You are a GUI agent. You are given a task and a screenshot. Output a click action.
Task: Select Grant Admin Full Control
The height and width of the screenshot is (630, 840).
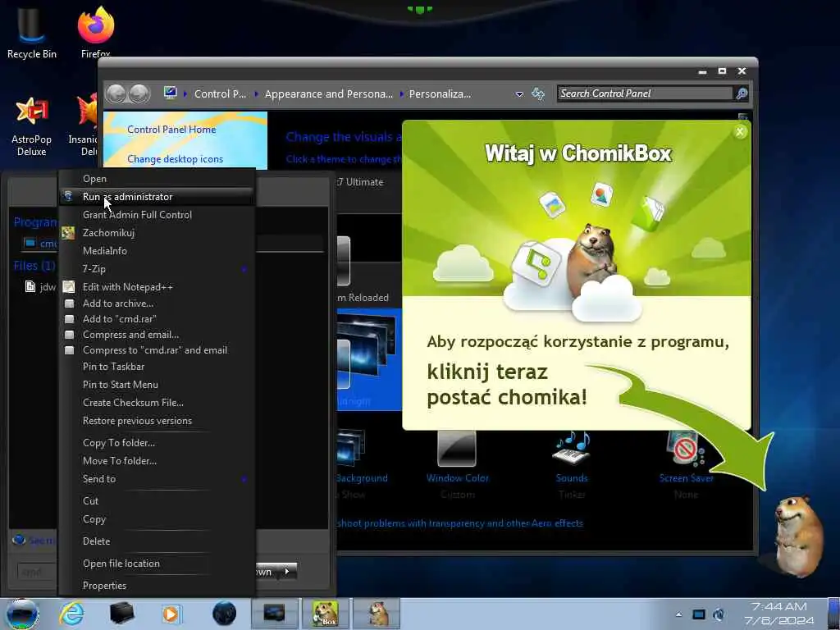pos(157,215)
